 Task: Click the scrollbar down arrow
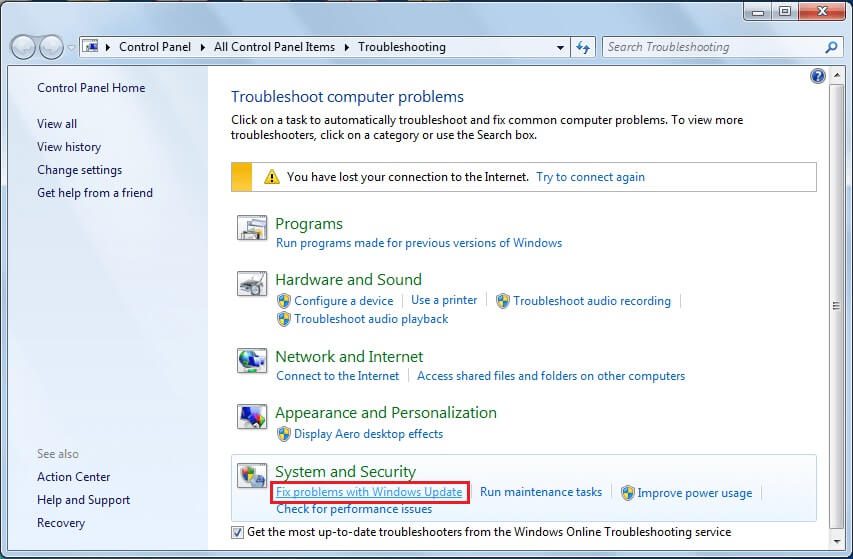tap(836, 541)
